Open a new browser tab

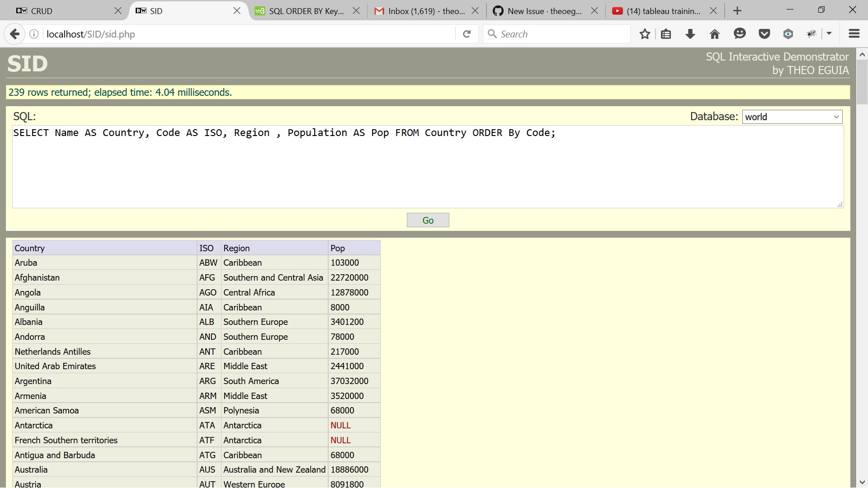tap(737, 10)
